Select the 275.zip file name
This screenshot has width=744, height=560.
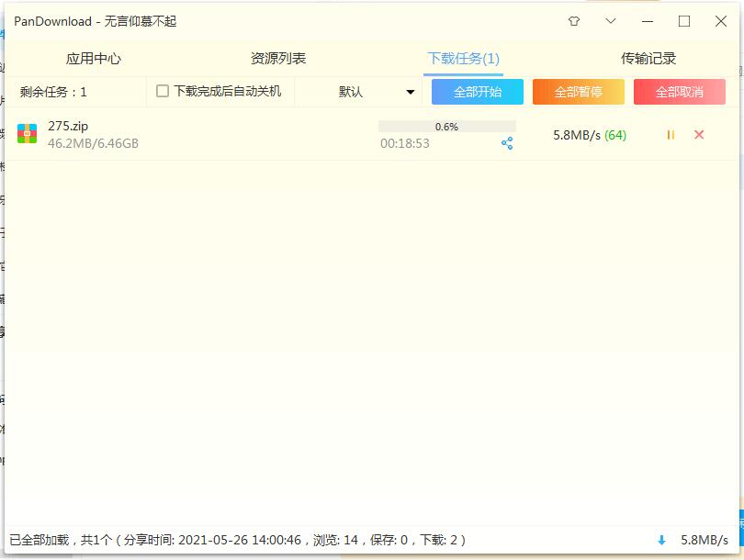click(x=68, y=126)
